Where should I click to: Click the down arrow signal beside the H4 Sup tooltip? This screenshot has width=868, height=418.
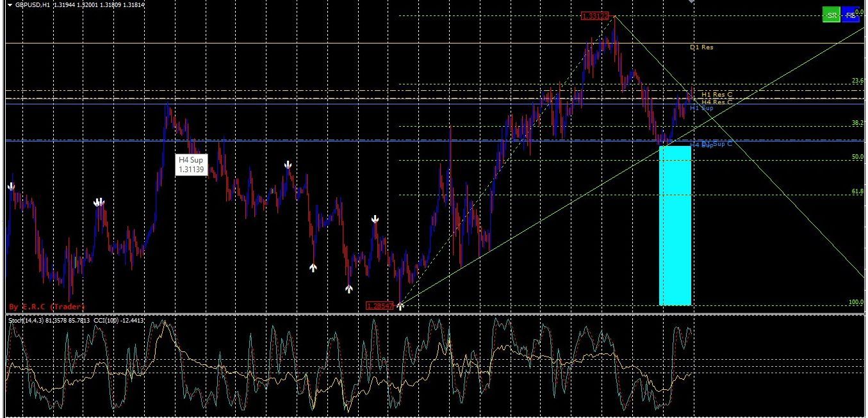[x=288, y=165]
